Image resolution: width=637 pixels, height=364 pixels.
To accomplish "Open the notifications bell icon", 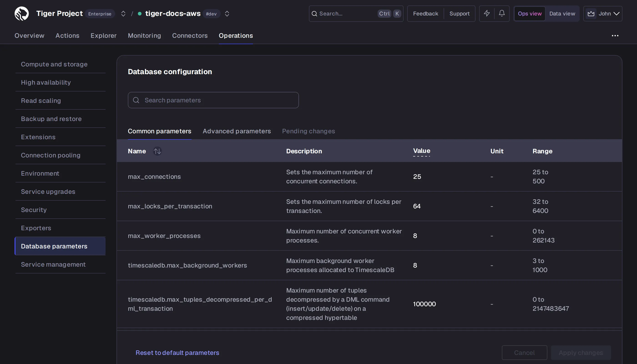I will tap(502, 13).
